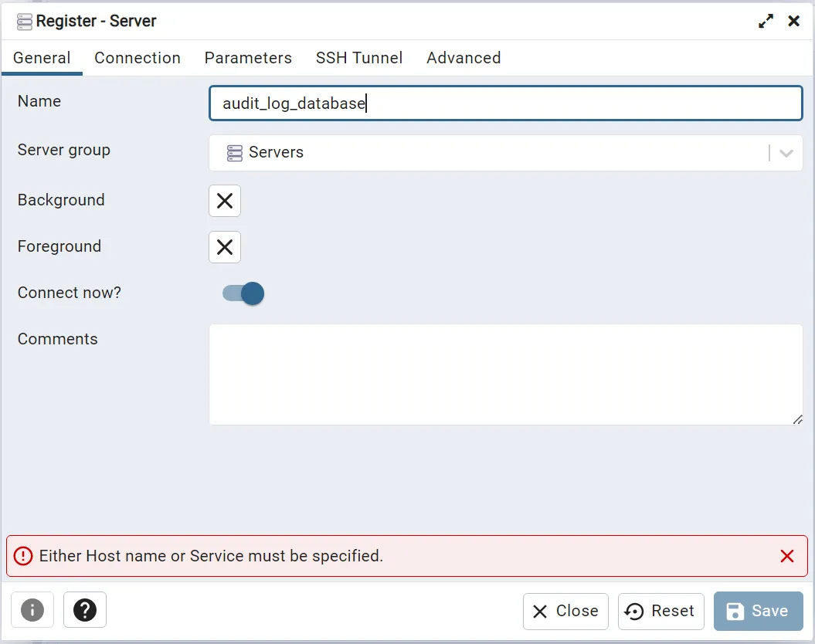Clear the Background color swatch

pyautogui.click(x=225, y=201)
